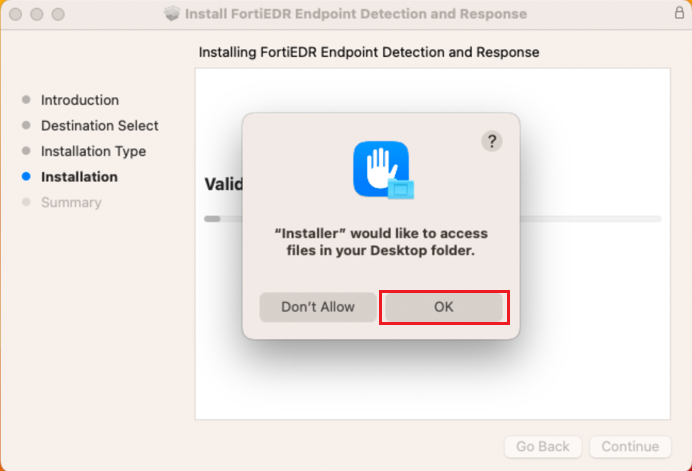Click the package icon in window title
Image resolution: width=692 pixels, height=471 pixels.
point(172,15)
